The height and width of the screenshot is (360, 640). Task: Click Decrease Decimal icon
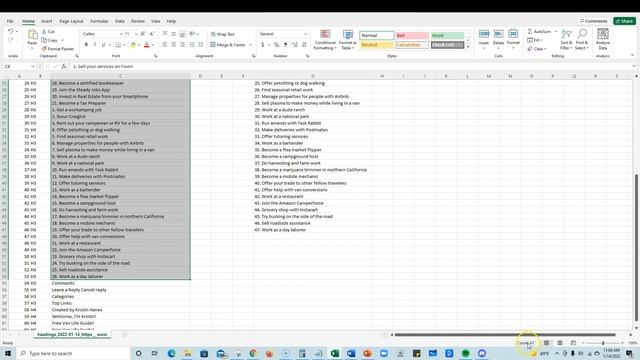(x=304, y=45)
